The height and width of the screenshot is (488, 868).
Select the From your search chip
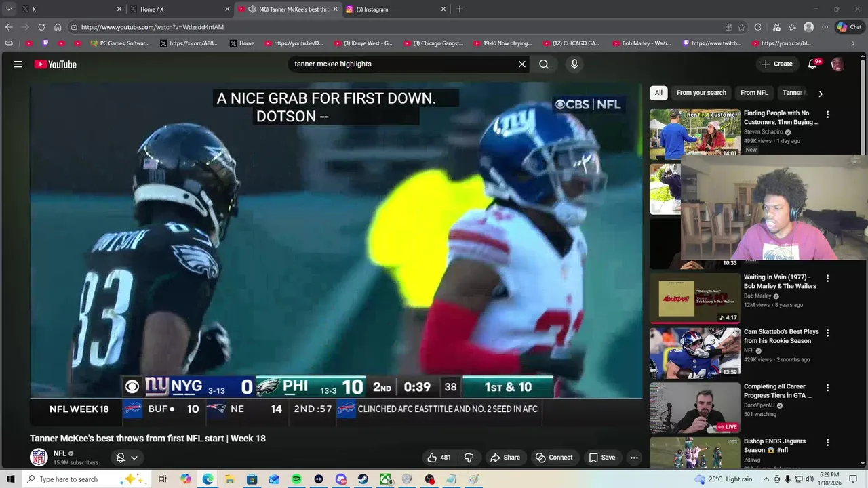pyautogui.click(x=701, y=93)
